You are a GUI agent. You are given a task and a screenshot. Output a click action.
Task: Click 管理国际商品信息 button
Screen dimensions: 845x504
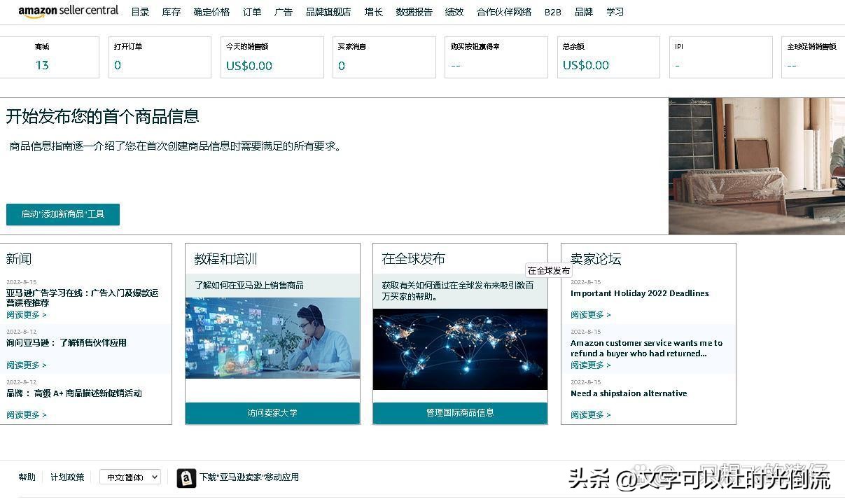coord(460,412)
